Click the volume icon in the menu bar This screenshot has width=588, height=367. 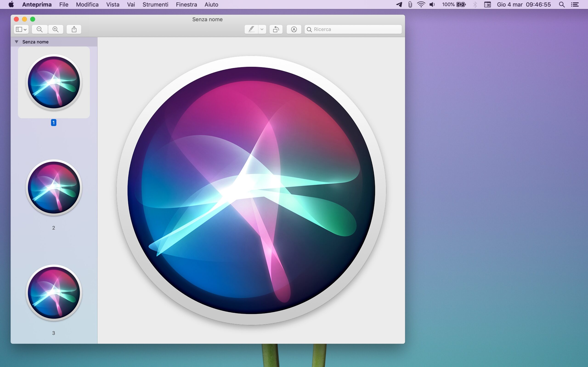432,5
